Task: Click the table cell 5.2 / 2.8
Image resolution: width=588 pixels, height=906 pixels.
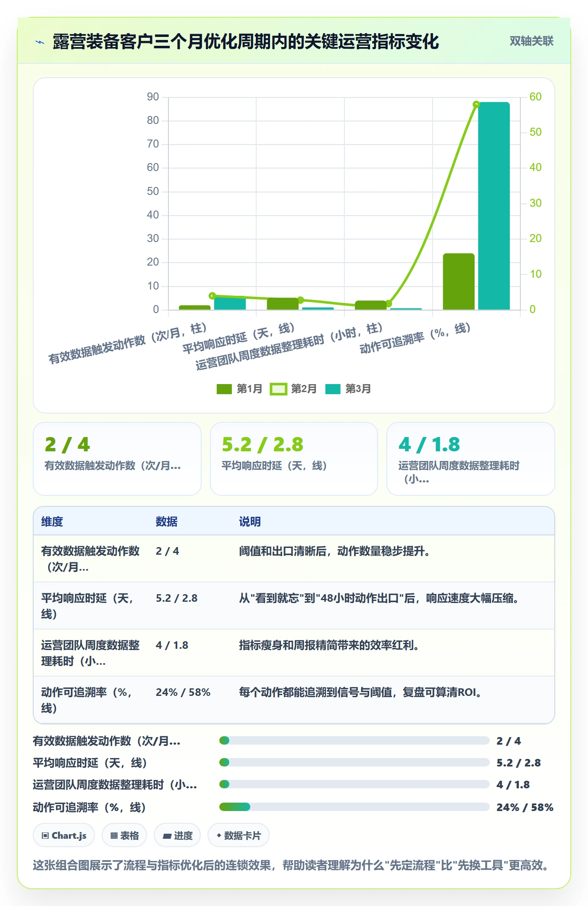Action: [176, 598]
